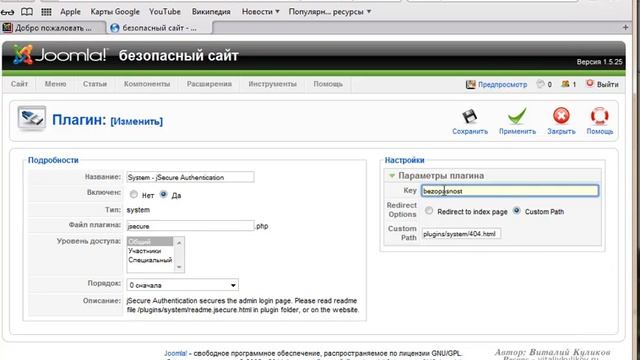Close the plugin with the red X icon

[561, 116]
